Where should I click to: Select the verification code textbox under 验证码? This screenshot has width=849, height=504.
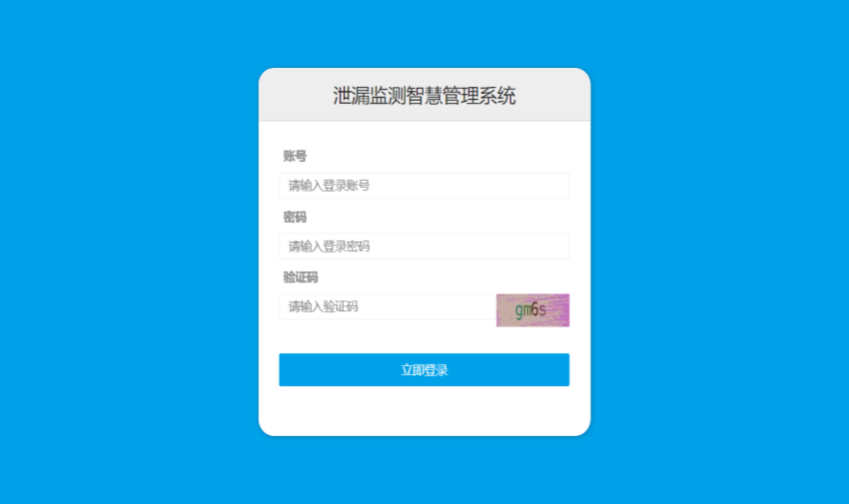388,307
